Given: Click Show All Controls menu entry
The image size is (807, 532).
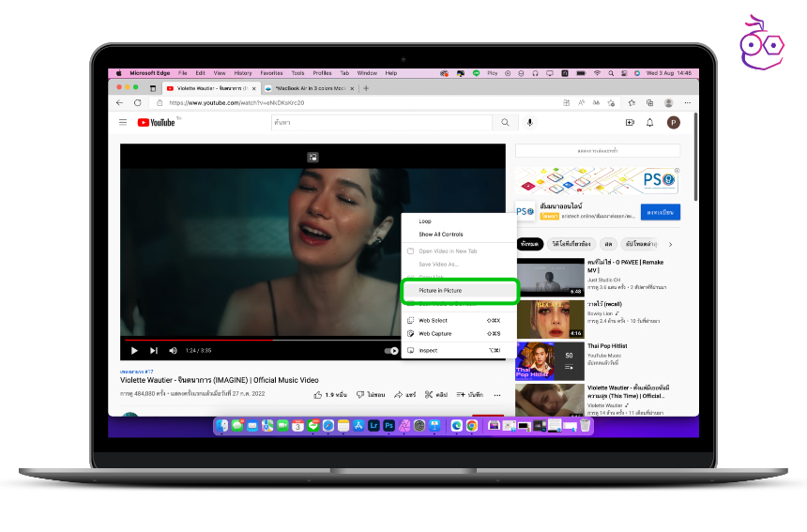Looking at the screenshot, I should 440,235.
